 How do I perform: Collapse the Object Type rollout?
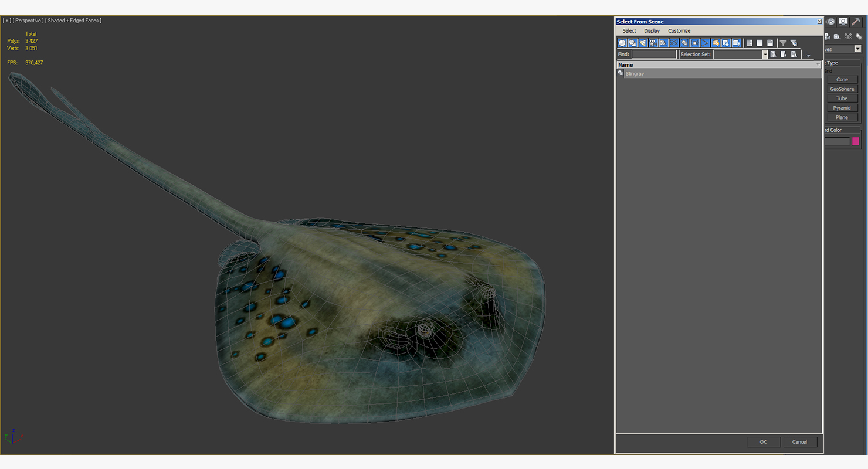(x=842, y=63)
